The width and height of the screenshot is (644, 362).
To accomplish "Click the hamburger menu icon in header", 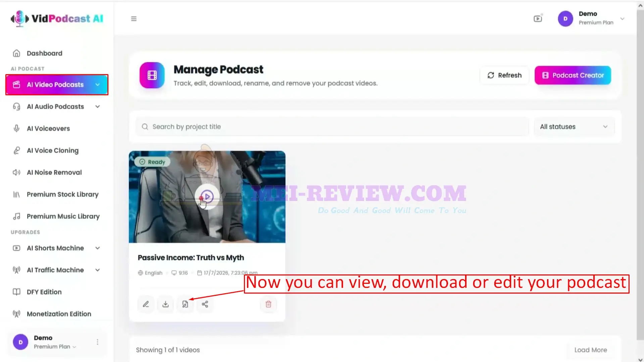I will click(134, 19).
